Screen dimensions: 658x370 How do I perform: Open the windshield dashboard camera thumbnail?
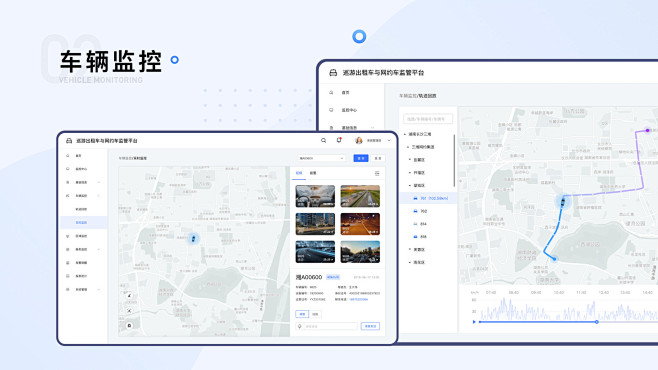(x=315, y=196)
